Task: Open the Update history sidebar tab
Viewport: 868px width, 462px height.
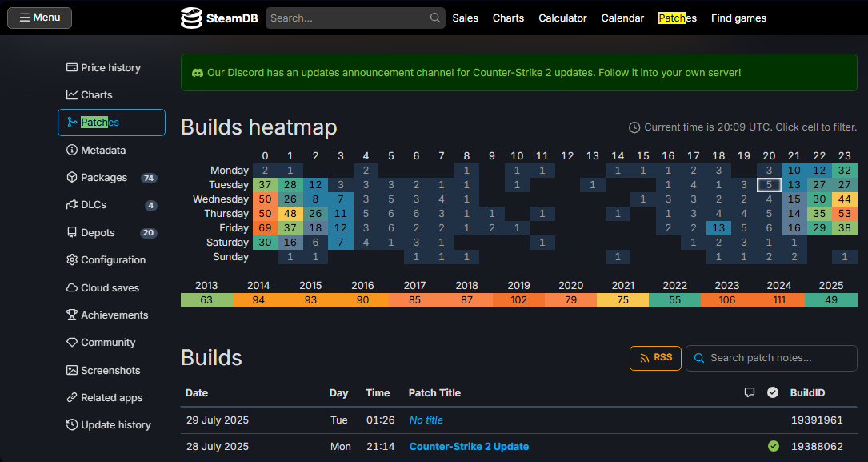Action: [x=111, y=425]
